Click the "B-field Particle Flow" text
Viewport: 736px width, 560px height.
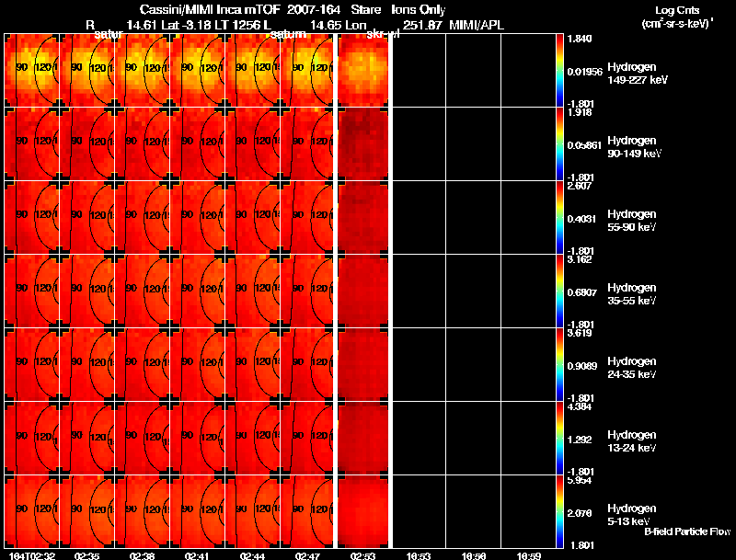pos(686,531)
